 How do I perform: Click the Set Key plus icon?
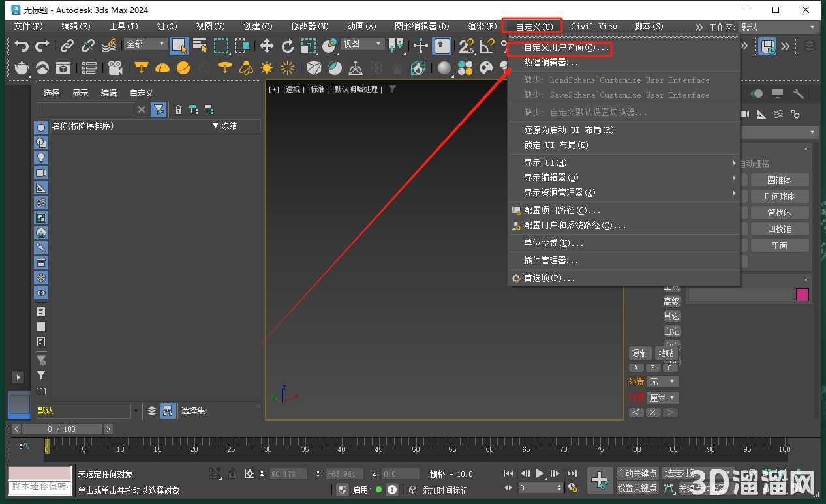[x=600, y=481]
